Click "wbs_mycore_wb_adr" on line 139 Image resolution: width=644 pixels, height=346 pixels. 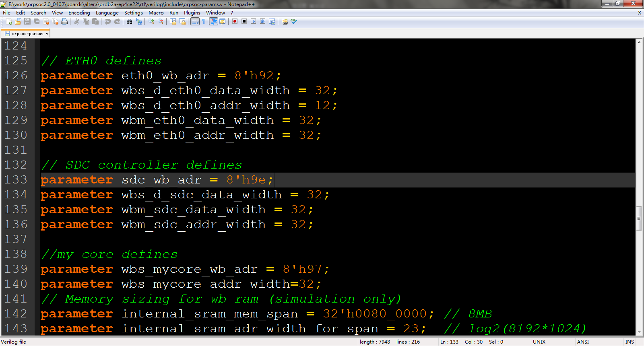(189, 269)
